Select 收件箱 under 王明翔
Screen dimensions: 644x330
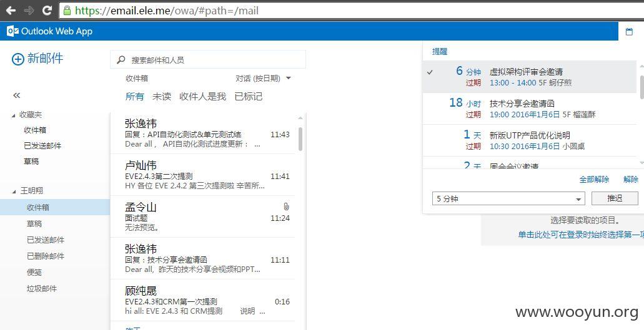pos(55,208)
